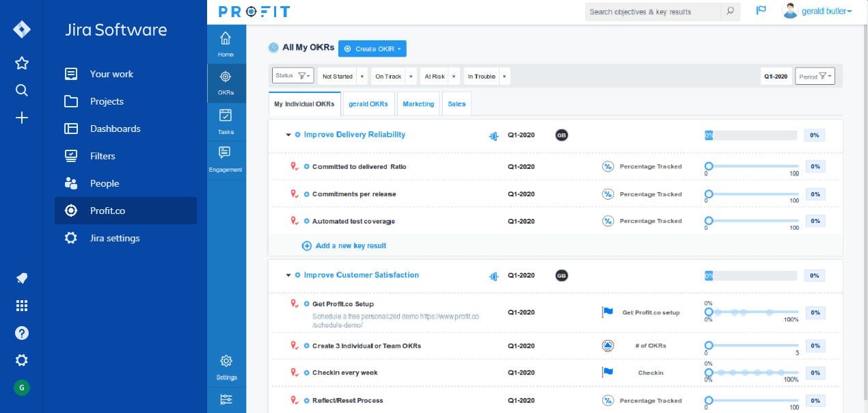The image size is (868, 413).
Task: Click the target icon beside All My OKRs
Action: point(273,48)
